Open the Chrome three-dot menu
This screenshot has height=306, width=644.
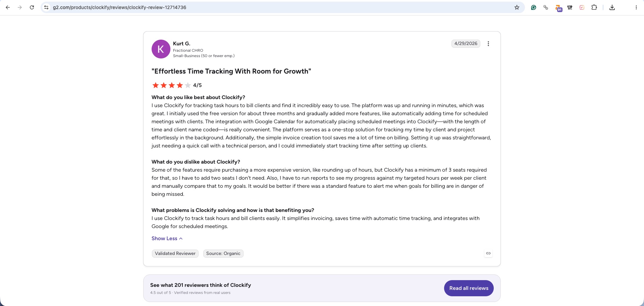[x=636, y=7]
